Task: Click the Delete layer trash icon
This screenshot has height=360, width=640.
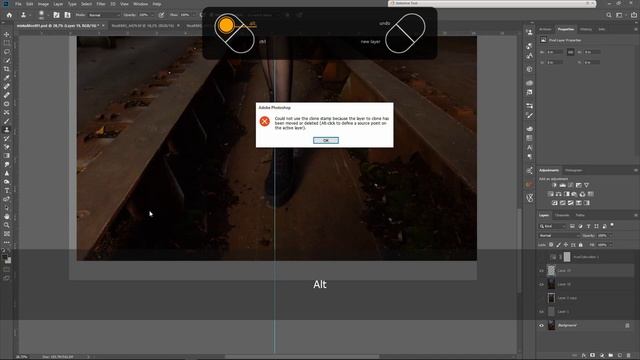Action: pyautogui.click(x=629, y=356)
